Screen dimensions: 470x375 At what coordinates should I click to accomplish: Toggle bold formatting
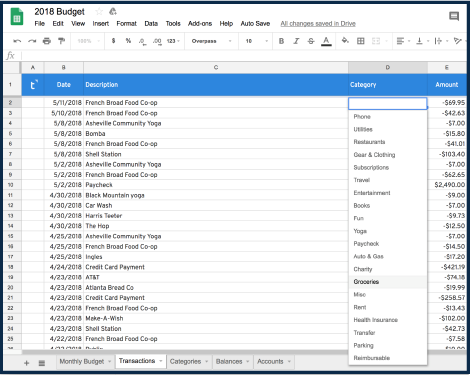[x=281, y=41]
